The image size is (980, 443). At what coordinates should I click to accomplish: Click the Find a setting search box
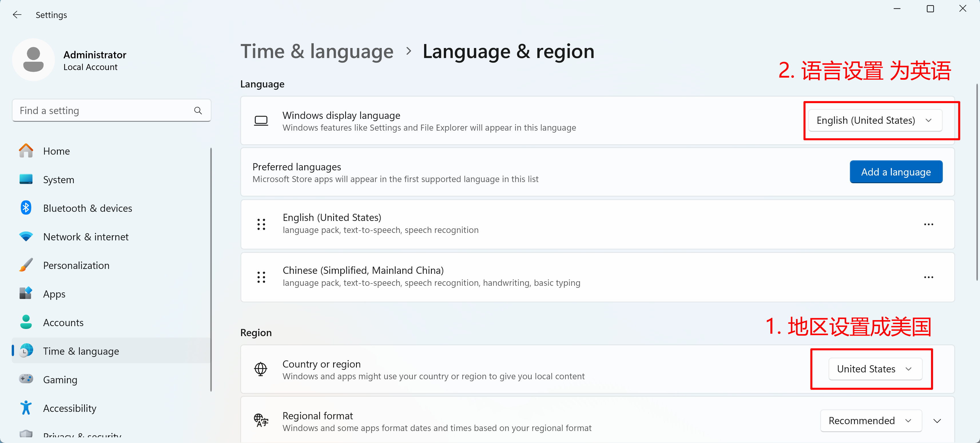pyautogui.click(x=112, y=111)
